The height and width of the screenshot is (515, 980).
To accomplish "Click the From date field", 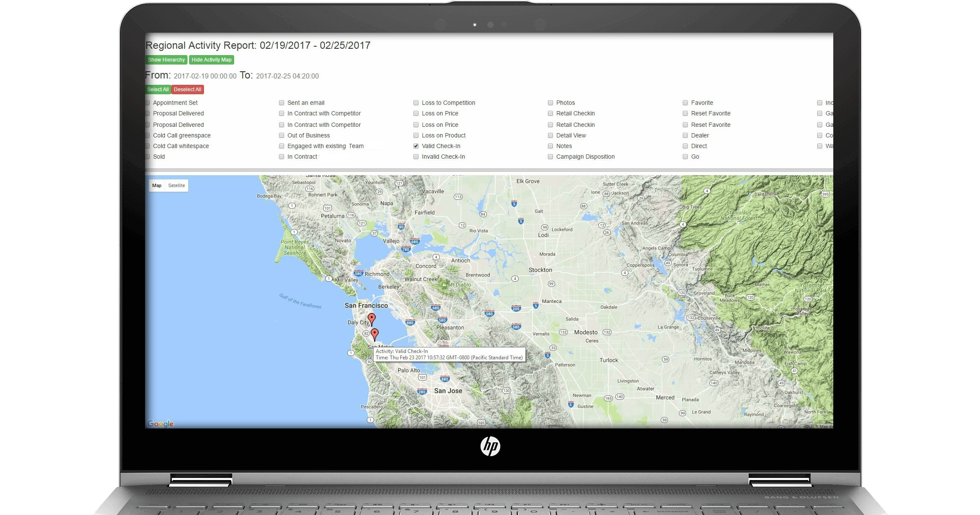I will (x=205, y=76).
